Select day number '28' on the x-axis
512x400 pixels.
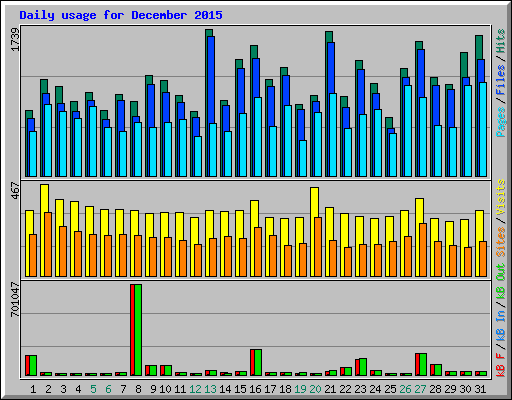[435, 389]
